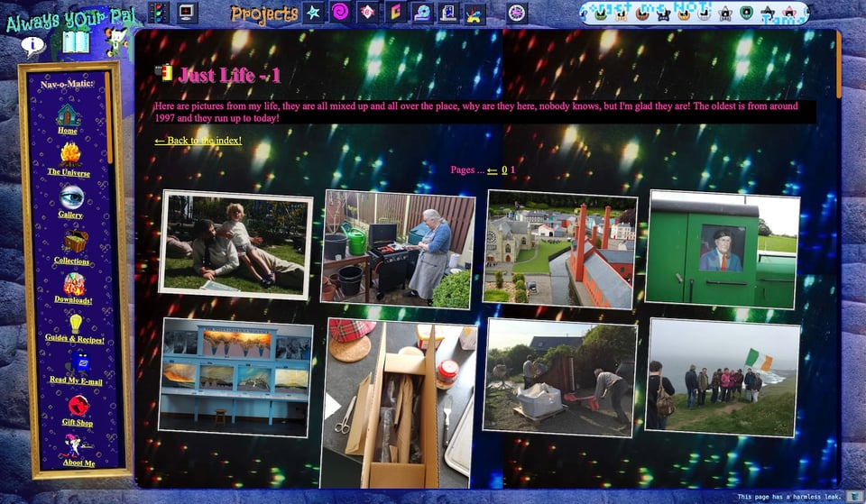Viewport: 866px width, 504px height.
Task: Click the eye icon for Gallery
Action: pyautogui.click(x=71, y=197)
